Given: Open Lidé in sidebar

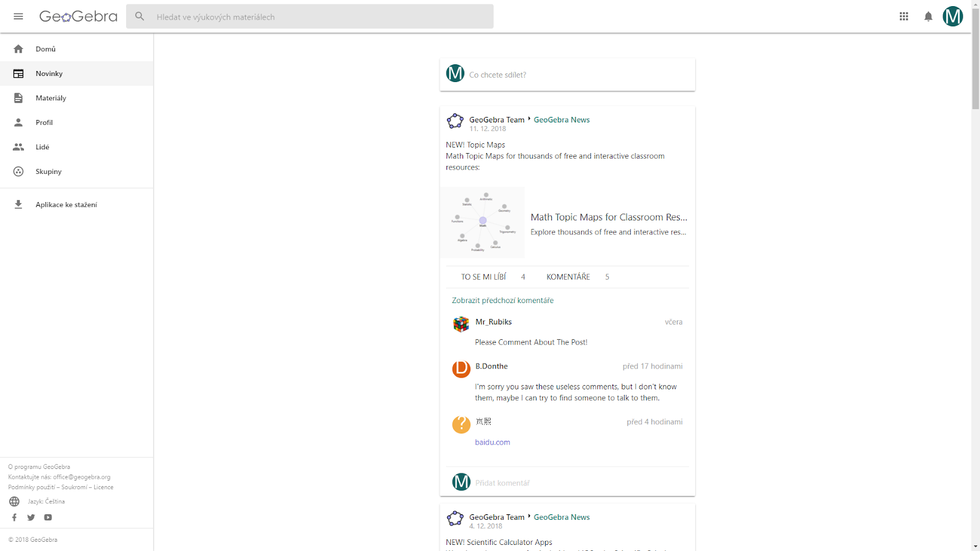Looking at the screenshot, I should pyautogui.click(x=77, y=147).
